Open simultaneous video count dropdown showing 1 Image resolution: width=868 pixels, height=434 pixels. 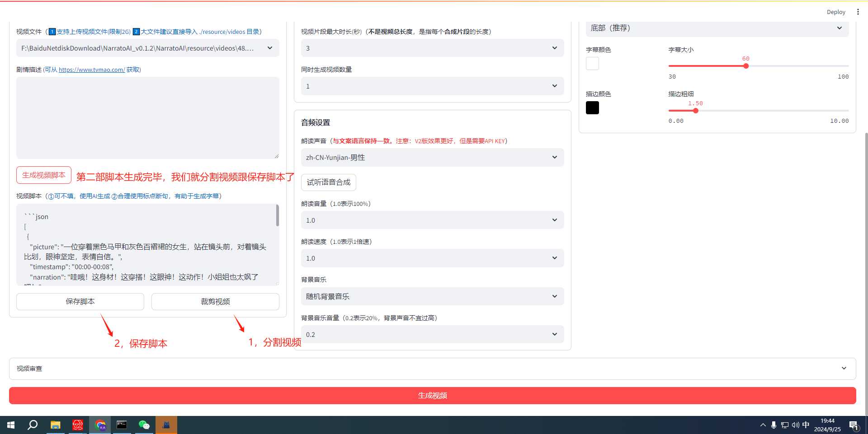(432, 86)
